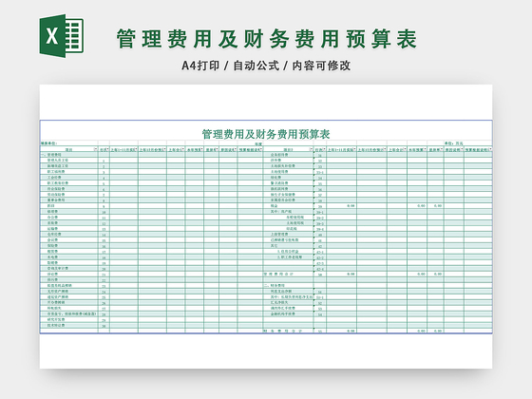Select the 单位：万元 cell
The width and height of the screenshot is (532, 399).
(x=454, y=143)
